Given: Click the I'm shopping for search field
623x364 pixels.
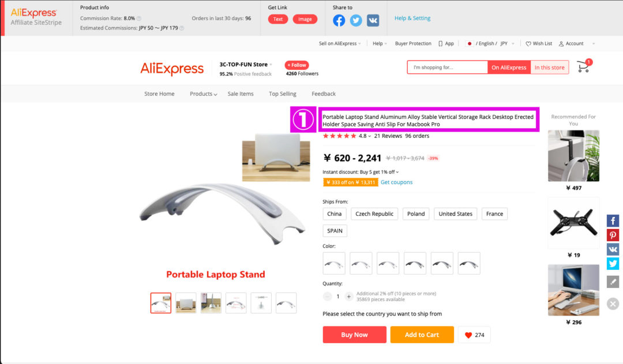Looking at the screenshot, I should pos(448,67).
